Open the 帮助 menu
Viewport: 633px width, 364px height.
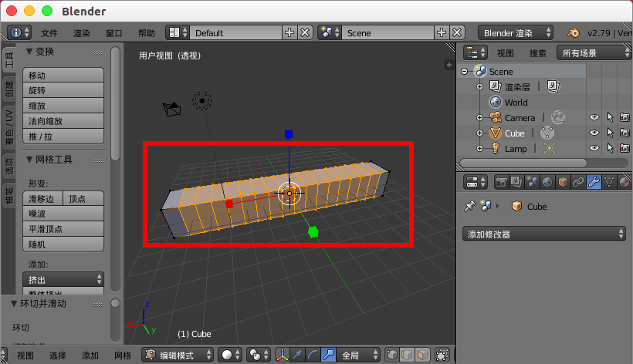(147, 33)
